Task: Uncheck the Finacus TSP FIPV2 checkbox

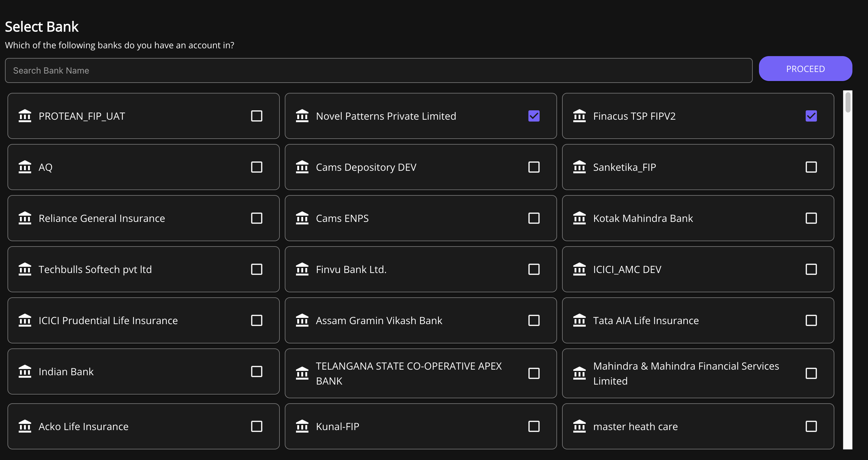Action: click(811, 116)
